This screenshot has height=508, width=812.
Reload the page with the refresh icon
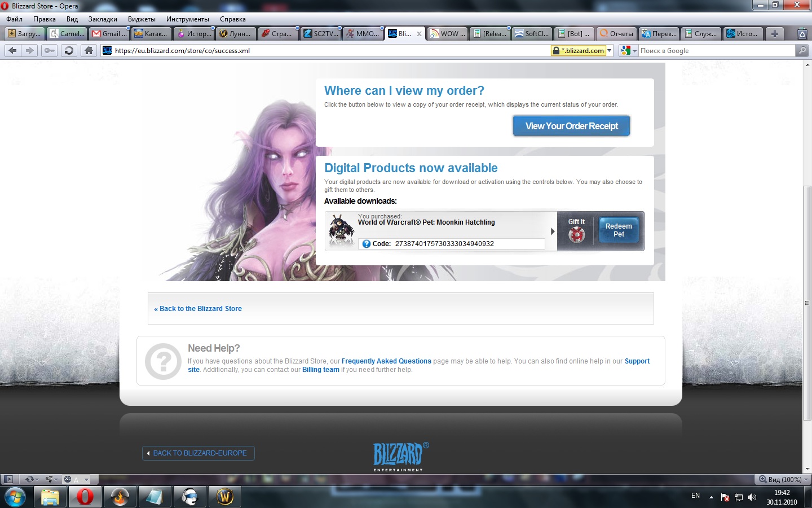[69, 50]
